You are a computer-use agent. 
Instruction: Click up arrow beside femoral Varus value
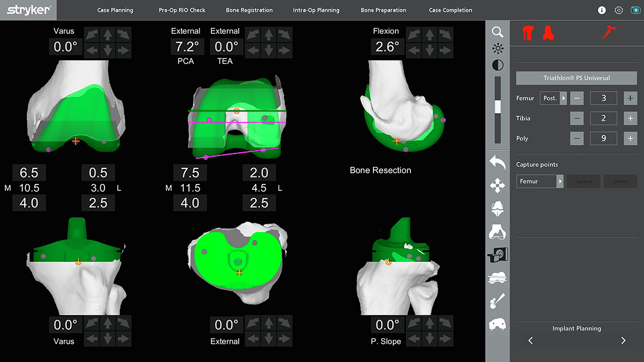click(x=108, y=35)
